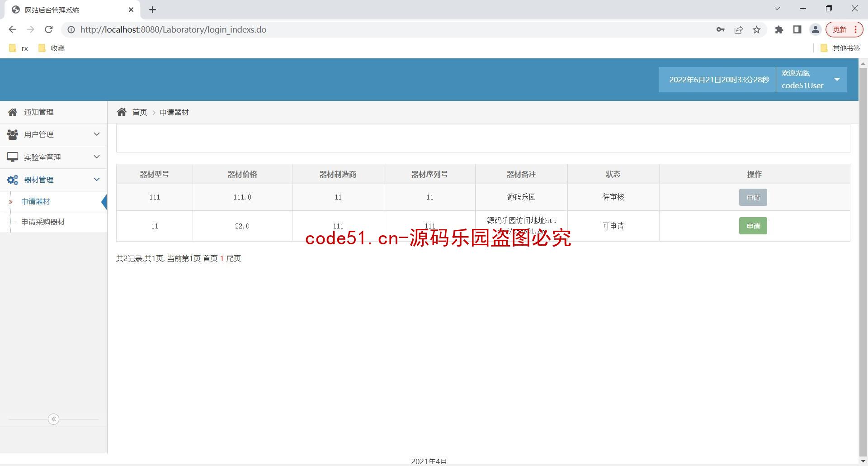The width and height of the screenshot is (868, 466).
Task: Expand the 实验室管理 menu chevron
Action: (96, 157)
